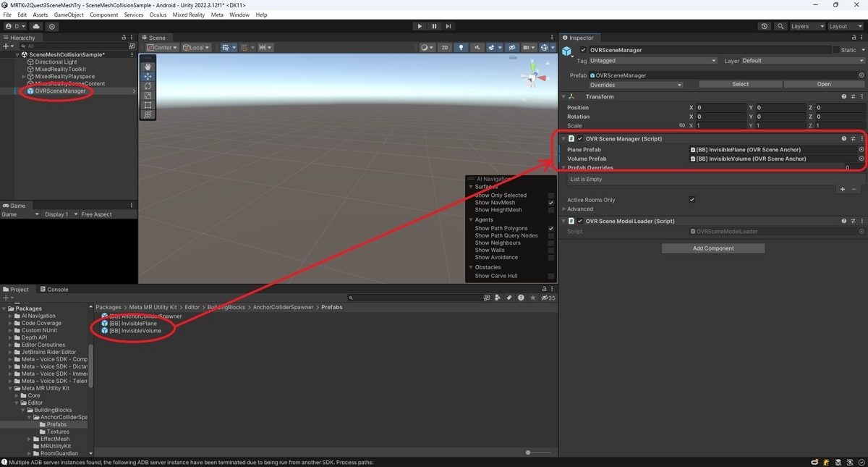Screen dimensions: 868x467
Task: Toggle OVR Scene Manager script enabled checkbox
Action: [580, 138]
